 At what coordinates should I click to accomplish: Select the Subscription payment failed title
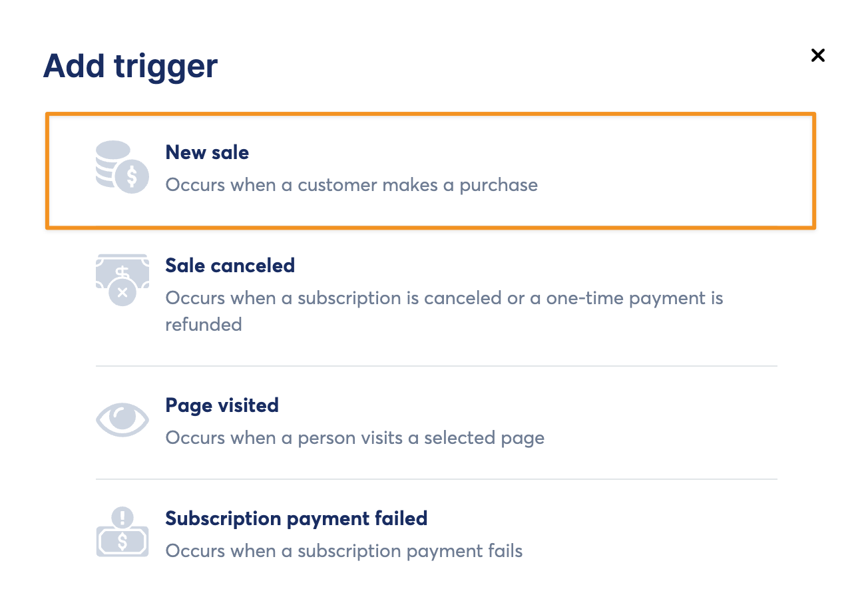pos(296,518)
